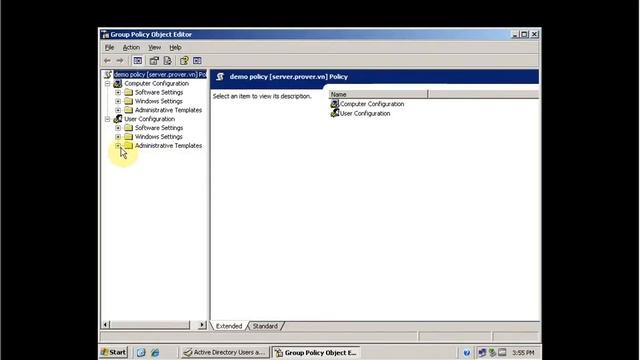Open the File menu
Screen dimensions: 640x360
(x=109, y=48)
